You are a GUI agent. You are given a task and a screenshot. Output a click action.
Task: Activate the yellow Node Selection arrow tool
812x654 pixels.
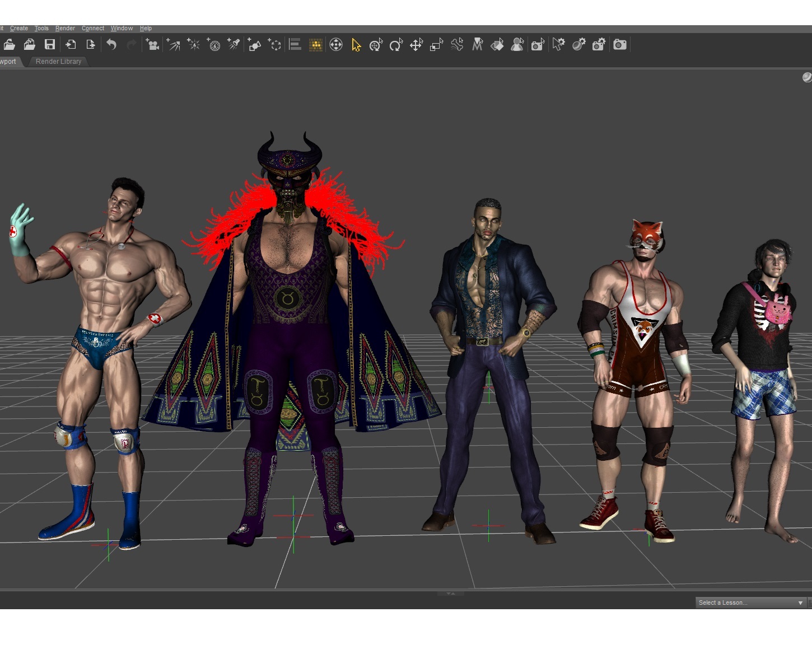point(356,45)
